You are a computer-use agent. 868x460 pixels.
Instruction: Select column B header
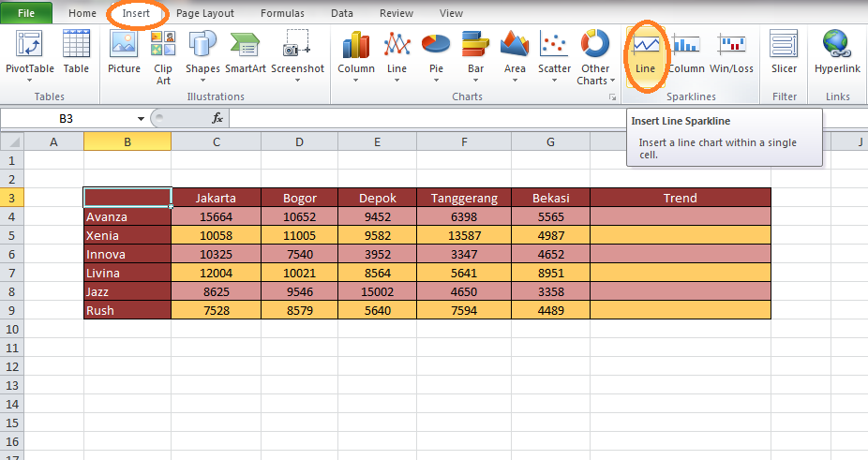(x=127, y=141)
